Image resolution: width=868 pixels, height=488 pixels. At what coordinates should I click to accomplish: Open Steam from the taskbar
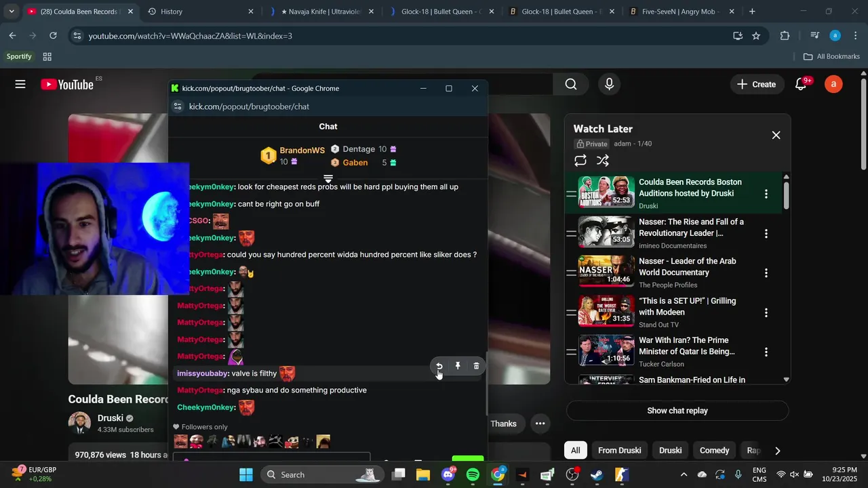coord(597,474)
